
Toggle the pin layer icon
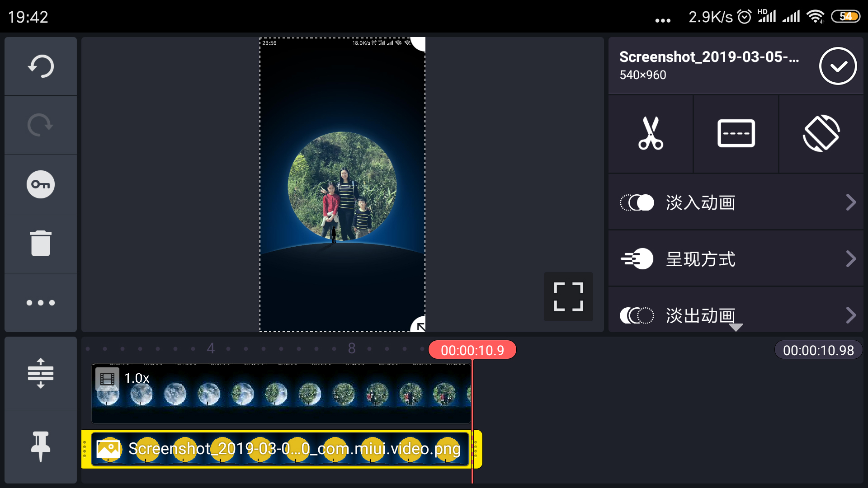pyautogui.click(x=41, y=446)
